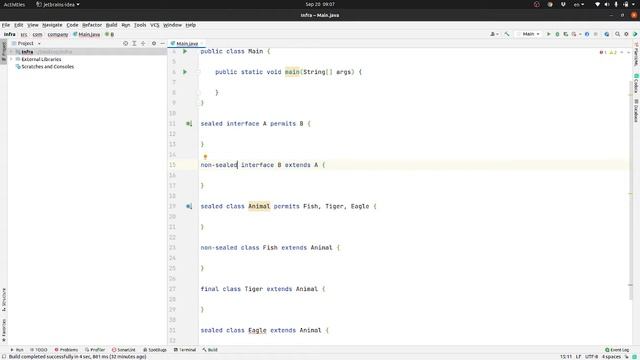The width and height of the screenshot is (640, 360).
Task: Open Activities overview in the top bar
Action: click(14, 4)
